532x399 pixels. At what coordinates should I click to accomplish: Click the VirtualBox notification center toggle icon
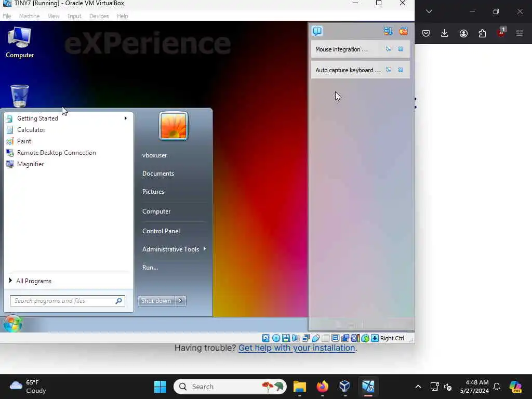(x=317, y=31)
